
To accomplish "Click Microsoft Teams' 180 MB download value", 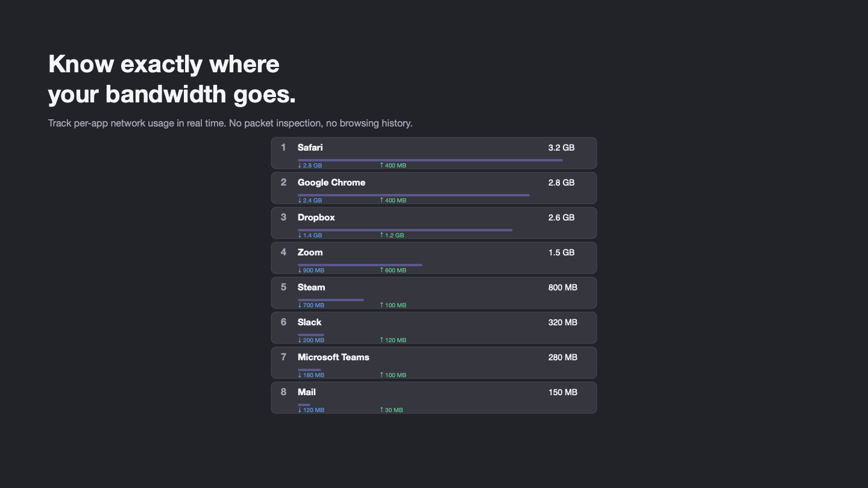I will click(x=311, y=375).
